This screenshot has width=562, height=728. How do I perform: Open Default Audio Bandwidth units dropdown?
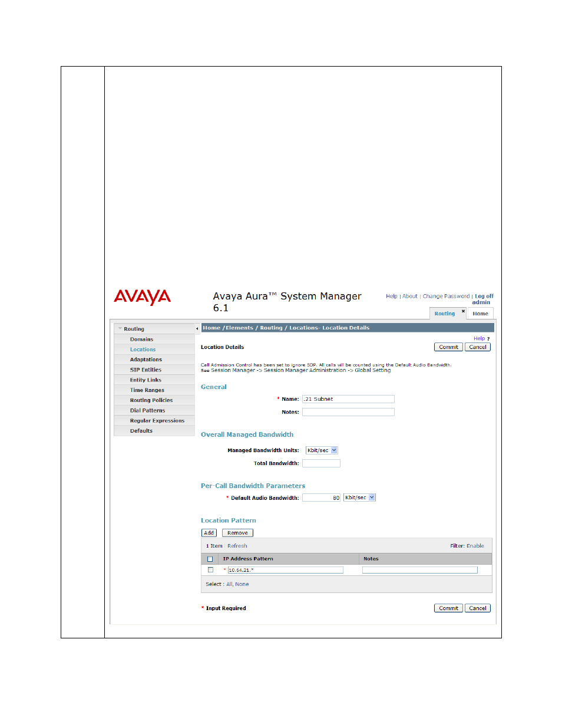pyautogui.click(x=359, y=498)
